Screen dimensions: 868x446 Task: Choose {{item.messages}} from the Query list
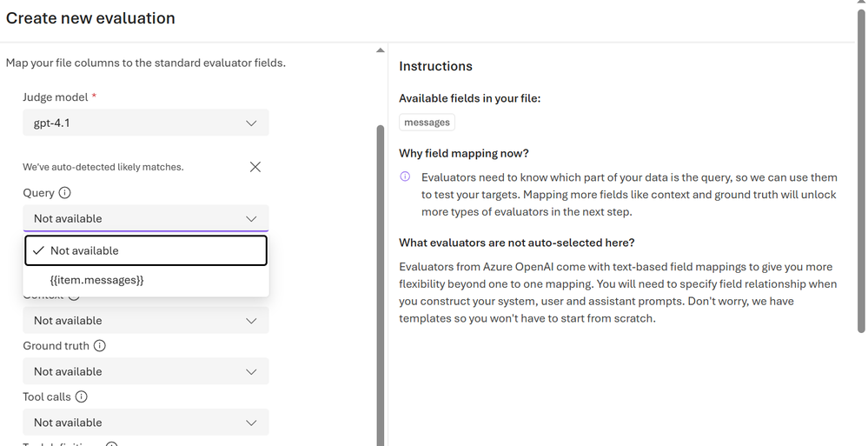point(97,280)
